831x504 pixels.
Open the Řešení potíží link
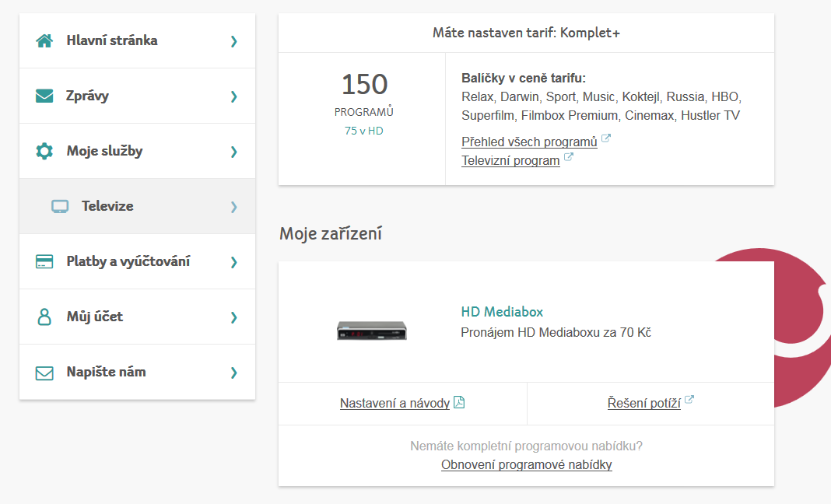click(x=644, y=404)
